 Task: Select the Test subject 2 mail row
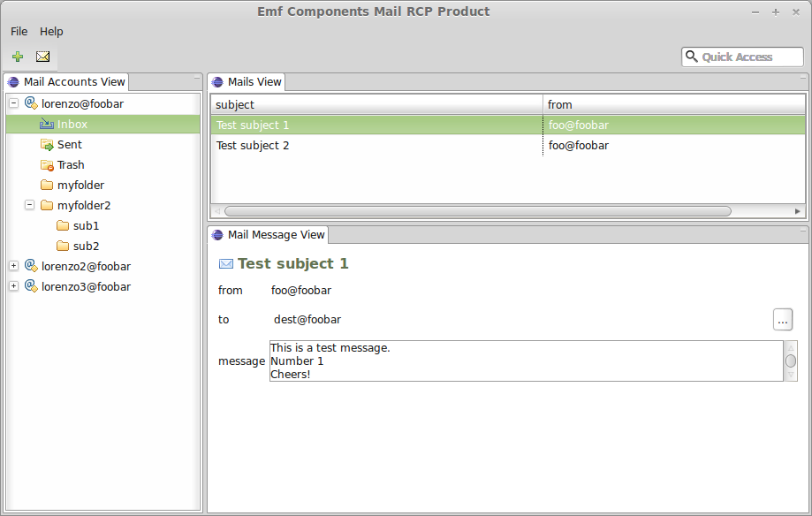(x=508, y=146)
